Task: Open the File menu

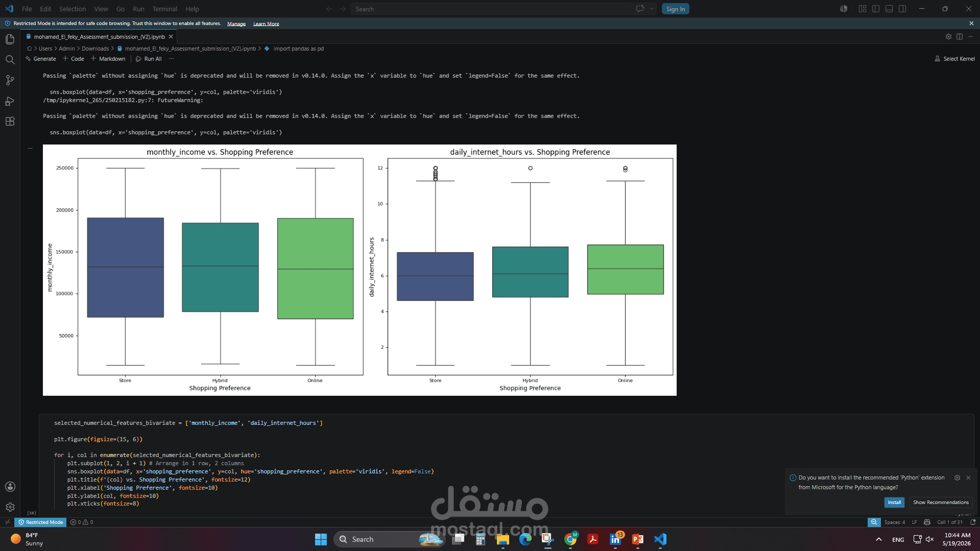Action: pyautogui.click(x=27, y=9)
